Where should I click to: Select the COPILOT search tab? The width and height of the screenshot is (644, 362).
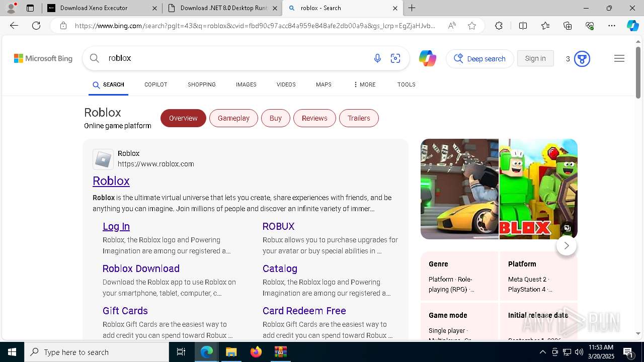point(156,84)
